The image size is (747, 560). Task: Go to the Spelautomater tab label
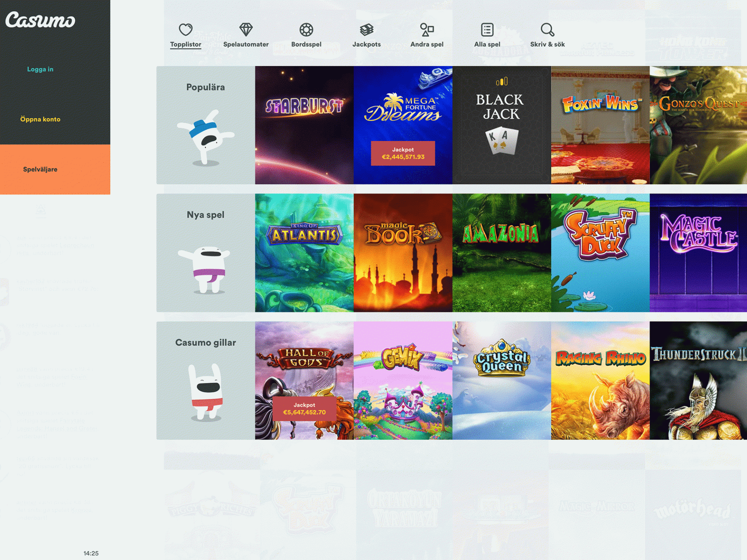[x=246, y=44]
